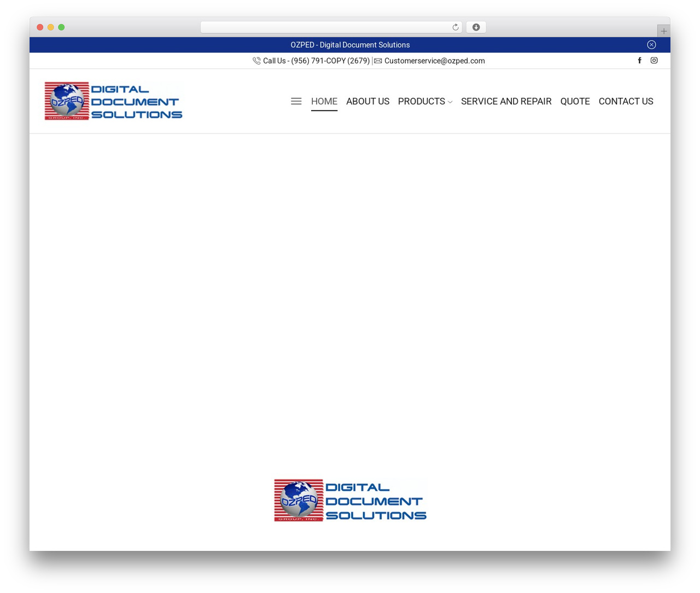Click the 'OZPED - Digital Document Solutions' banner text
Screen dimensions: 700x593
pos(350,45)
